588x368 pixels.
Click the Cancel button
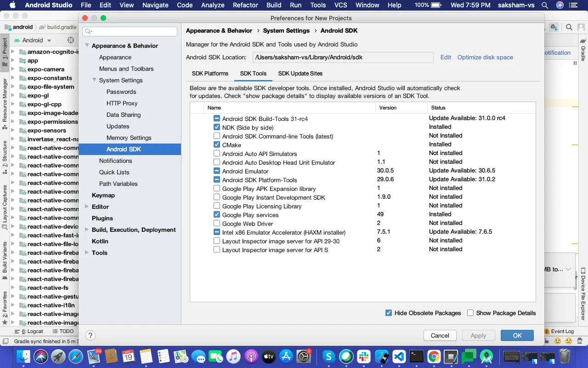(x=440, y=335)
